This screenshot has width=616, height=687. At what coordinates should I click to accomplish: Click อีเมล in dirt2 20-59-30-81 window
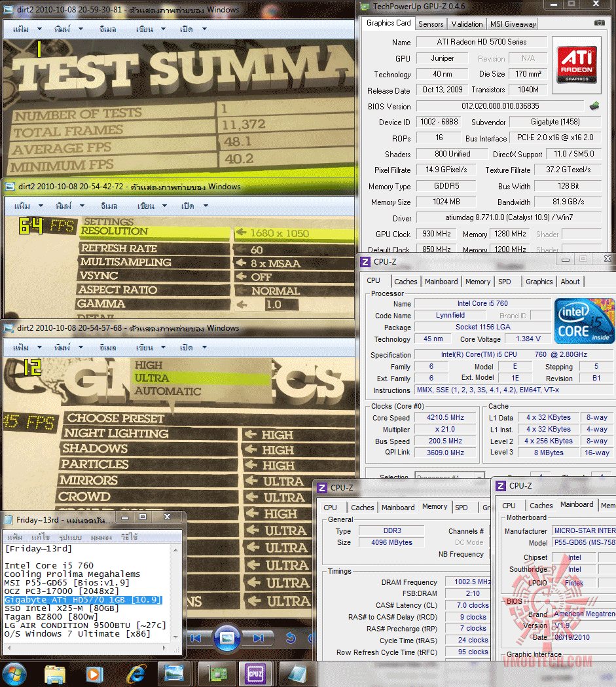(108, 29)
